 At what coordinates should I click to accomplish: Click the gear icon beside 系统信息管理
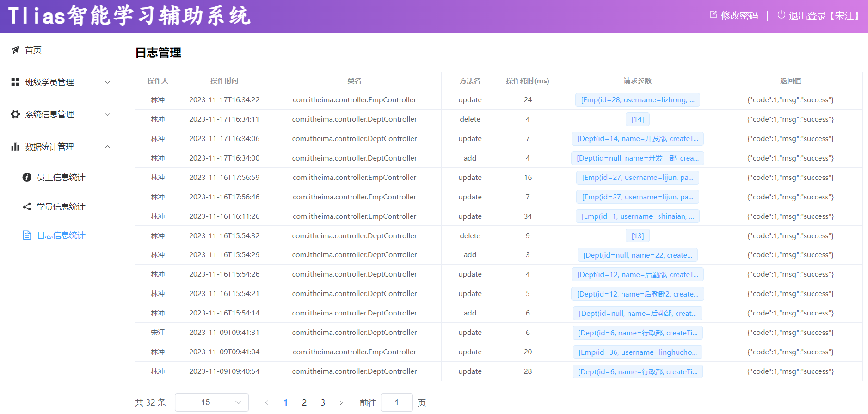(15, 114)
